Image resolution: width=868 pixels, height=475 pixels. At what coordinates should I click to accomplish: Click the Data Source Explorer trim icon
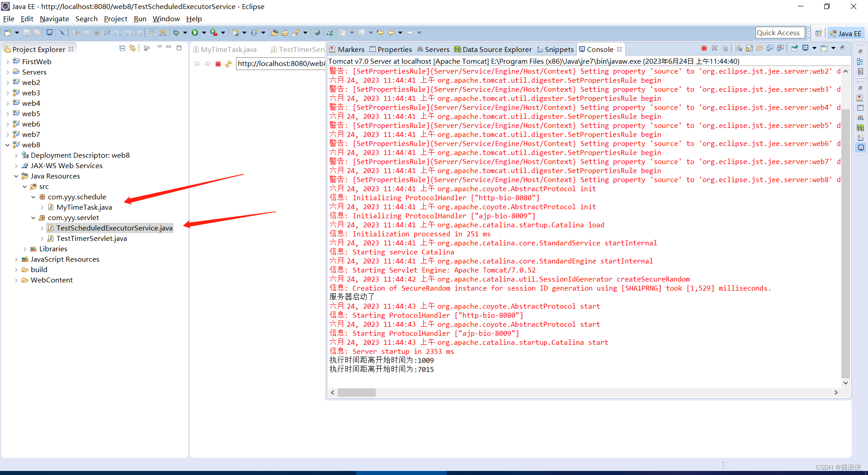coord(860,127)
